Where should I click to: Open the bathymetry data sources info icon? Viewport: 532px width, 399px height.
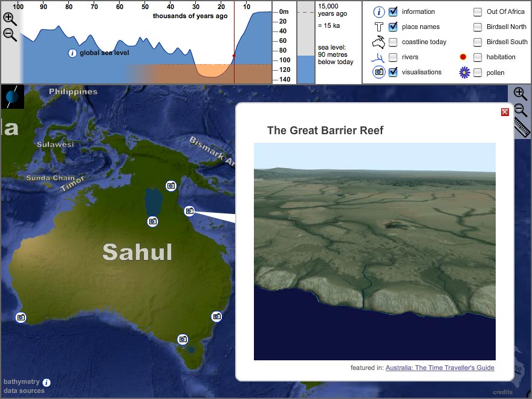coord(47,382)
